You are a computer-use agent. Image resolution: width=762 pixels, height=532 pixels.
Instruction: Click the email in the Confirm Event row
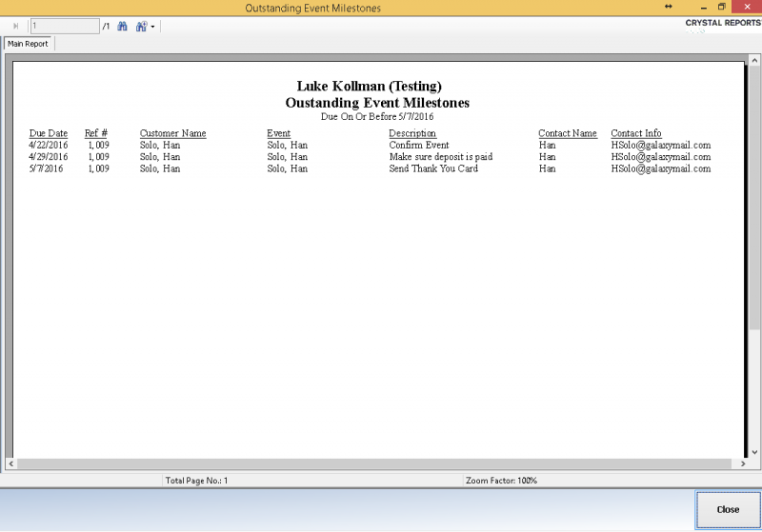pos(660,146)
